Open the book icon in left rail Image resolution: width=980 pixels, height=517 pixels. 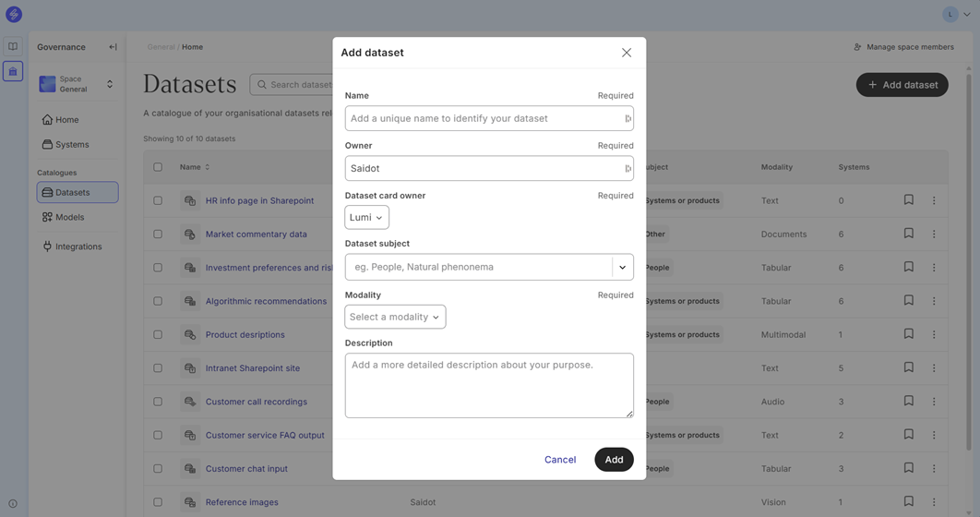[x=13, y=46]
